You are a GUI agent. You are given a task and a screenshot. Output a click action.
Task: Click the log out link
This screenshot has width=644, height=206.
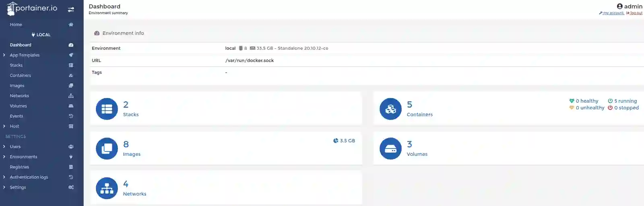[636, 13]
